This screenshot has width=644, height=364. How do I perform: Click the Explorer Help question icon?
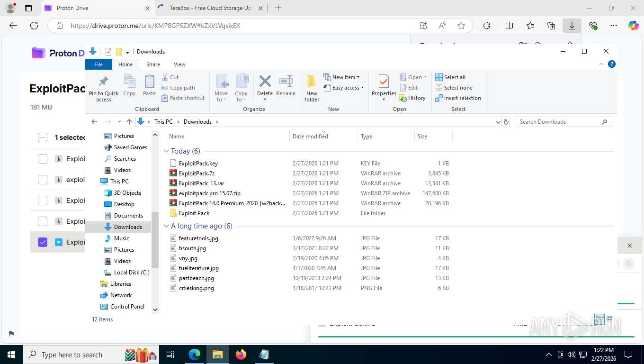click(x=612, y=64)
